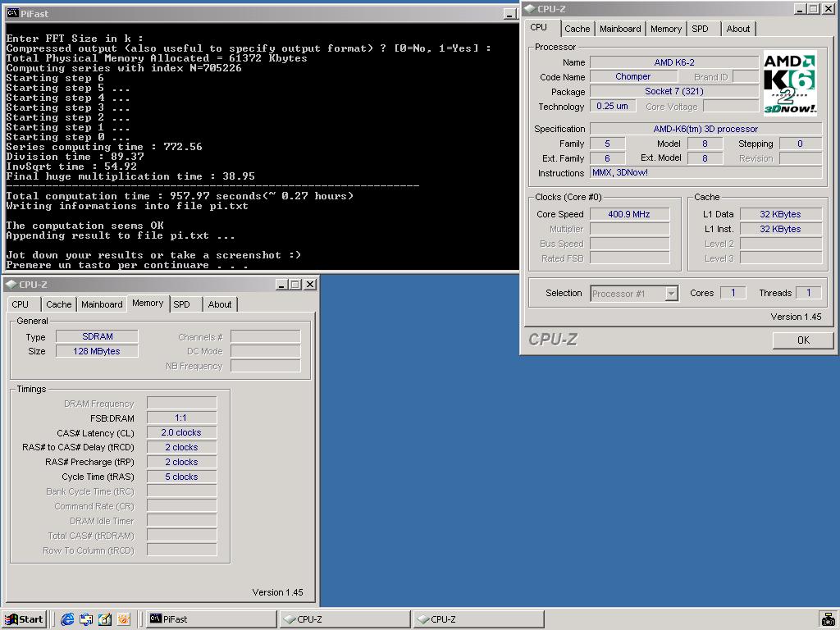Click the title icon of the Memory CPU-Z window
The image size is (840, 630).
tap(11, 285)
